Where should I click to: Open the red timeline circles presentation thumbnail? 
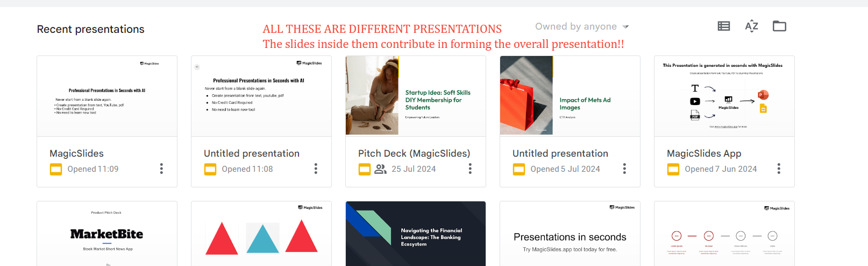[724, 234]
